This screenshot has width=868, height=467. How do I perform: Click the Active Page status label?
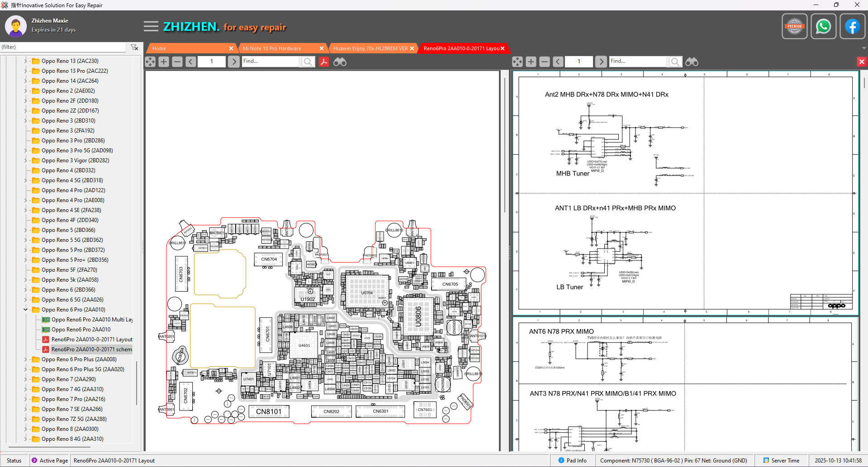[50, 461]
